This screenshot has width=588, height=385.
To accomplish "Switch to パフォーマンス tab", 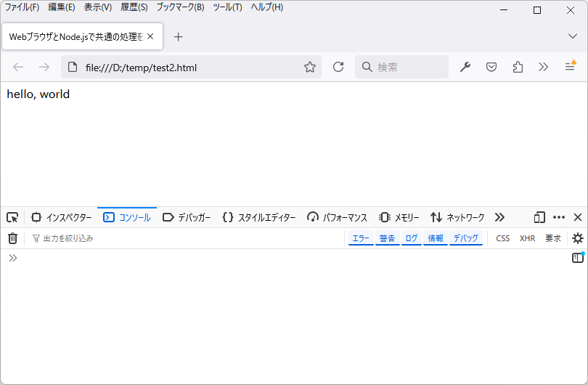I will (x=337, y=217).
